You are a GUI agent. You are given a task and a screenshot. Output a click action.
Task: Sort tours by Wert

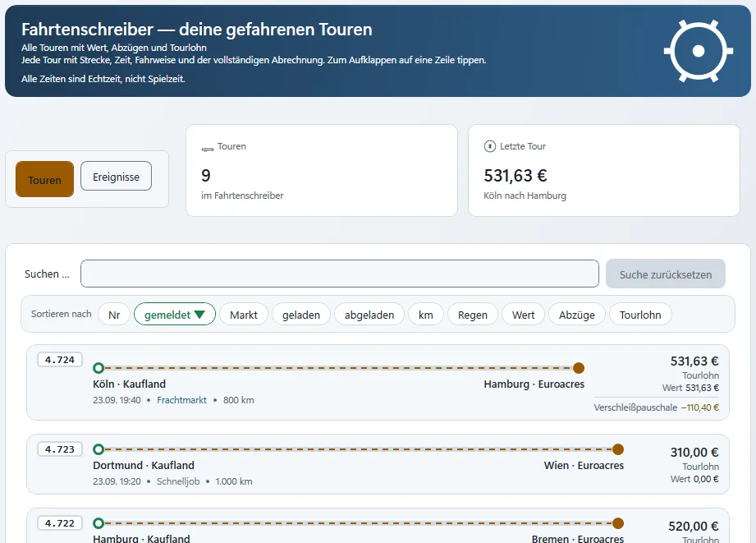coord(523,314)
